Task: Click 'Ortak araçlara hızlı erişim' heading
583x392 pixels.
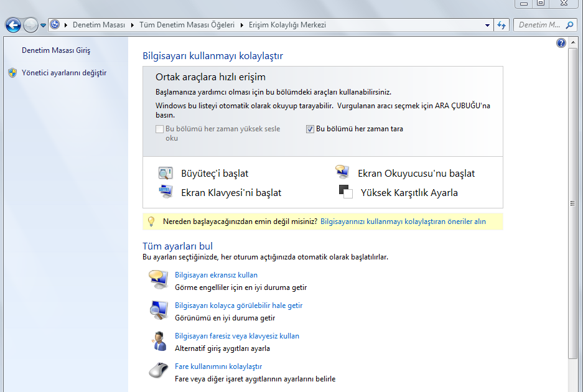Action: 210,77
